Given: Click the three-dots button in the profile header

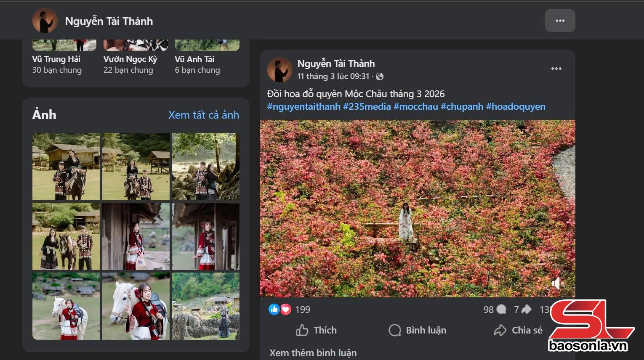Looking at the screenshot, I should click(x=560, y=21).
